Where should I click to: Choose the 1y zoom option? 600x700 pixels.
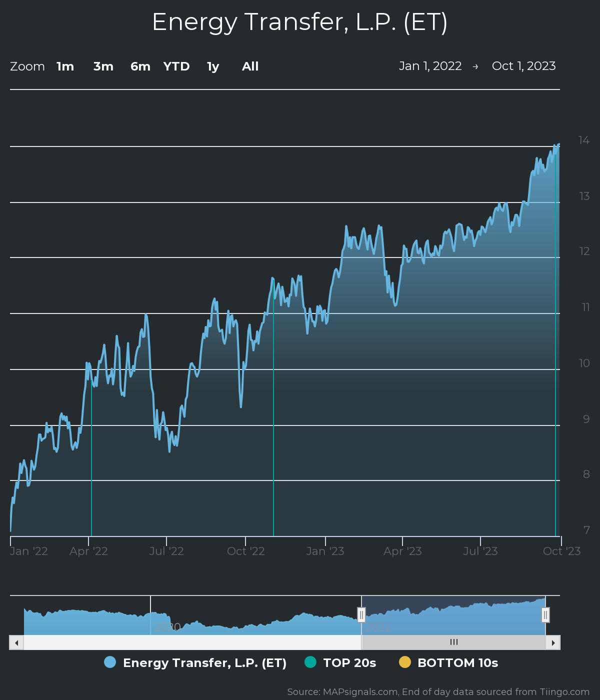(x=213, y=66)
